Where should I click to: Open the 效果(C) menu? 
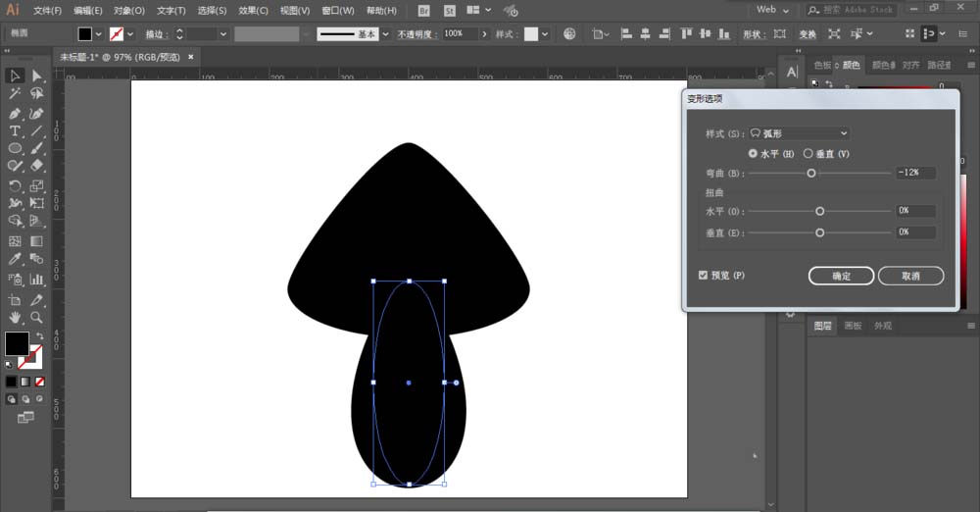click(252, 11)
